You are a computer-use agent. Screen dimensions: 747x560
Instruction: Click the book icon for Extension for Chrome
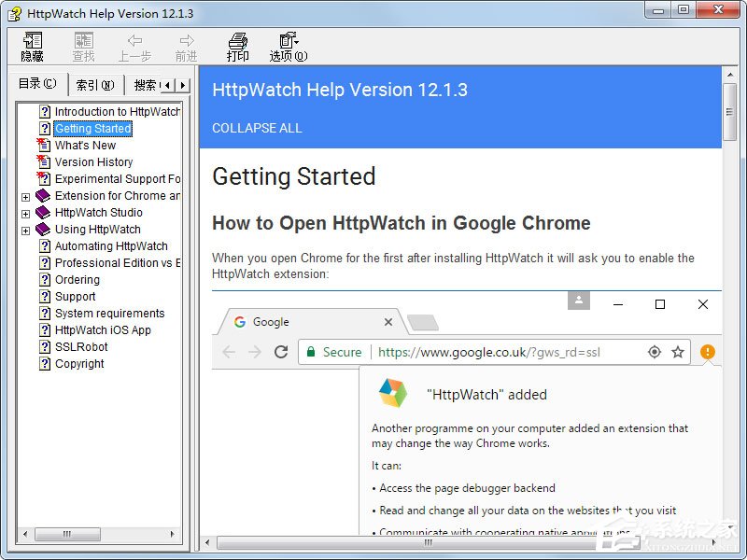43,195
